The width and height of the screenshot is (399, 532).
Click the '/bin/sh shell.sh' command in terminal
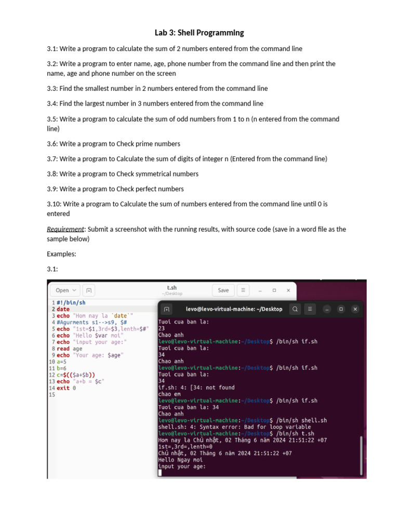[x=302, y=420]
